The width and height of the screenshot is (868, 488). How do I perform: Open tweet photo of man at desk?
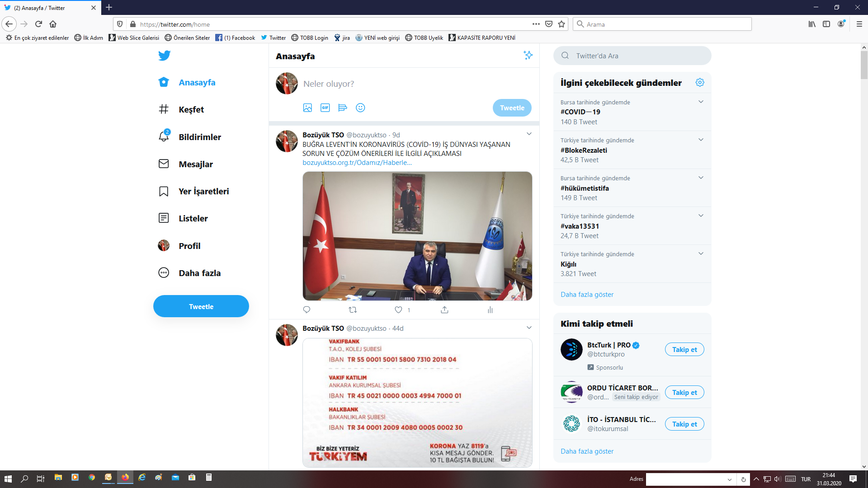[x=417, y=236]
